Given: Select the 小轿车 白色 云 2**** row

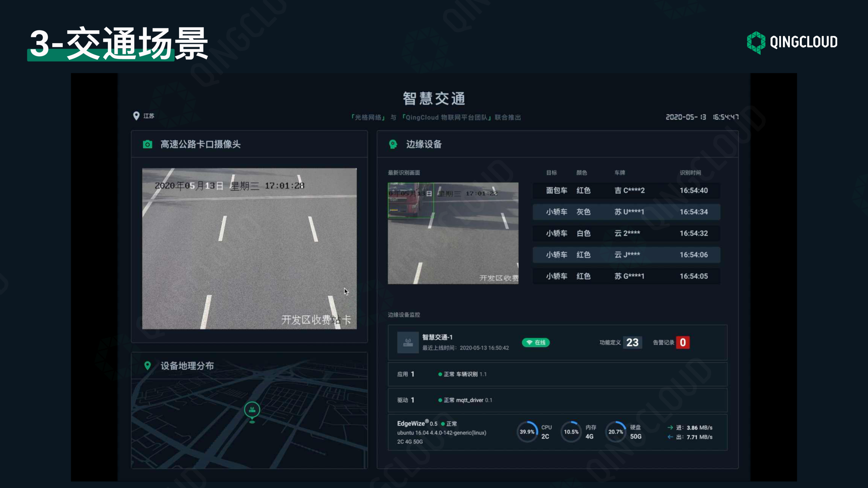Looking at the screenshot, I should [x=626, y=233].
